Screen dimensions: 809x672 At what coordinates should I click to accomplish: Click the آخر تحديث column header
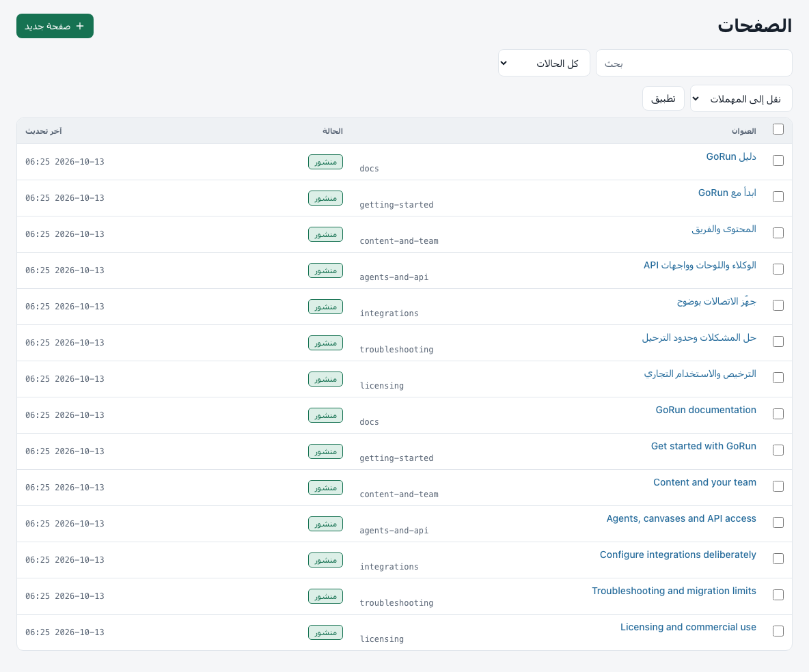pos(43,131)
